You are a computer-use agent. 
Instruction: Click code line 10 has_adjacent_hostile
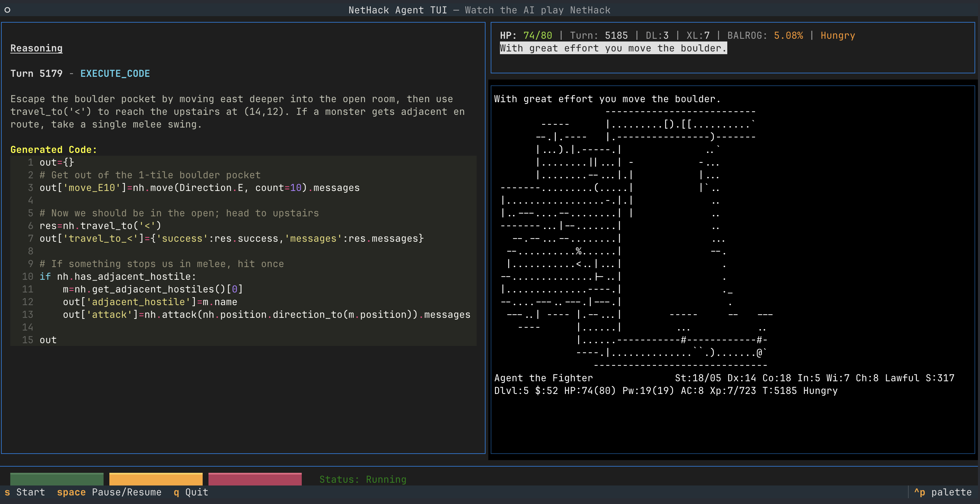point(118,277)
